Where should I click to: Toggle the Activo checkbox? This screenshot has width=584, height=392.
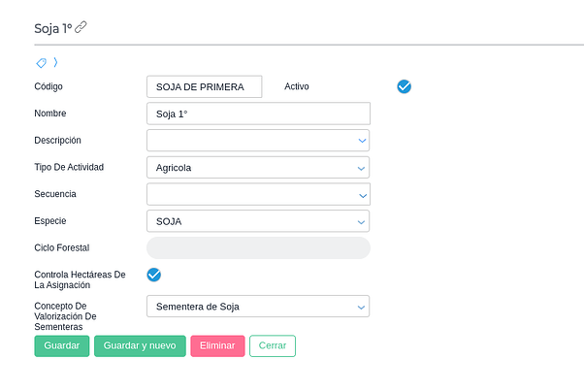(x=405, y=86)
